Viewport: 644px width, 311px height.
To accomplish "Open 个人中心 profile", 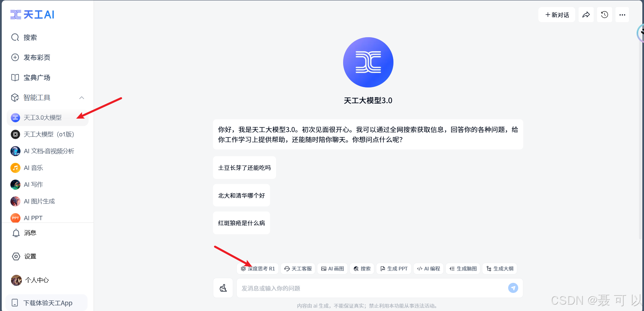I will (x=30, y=280).
